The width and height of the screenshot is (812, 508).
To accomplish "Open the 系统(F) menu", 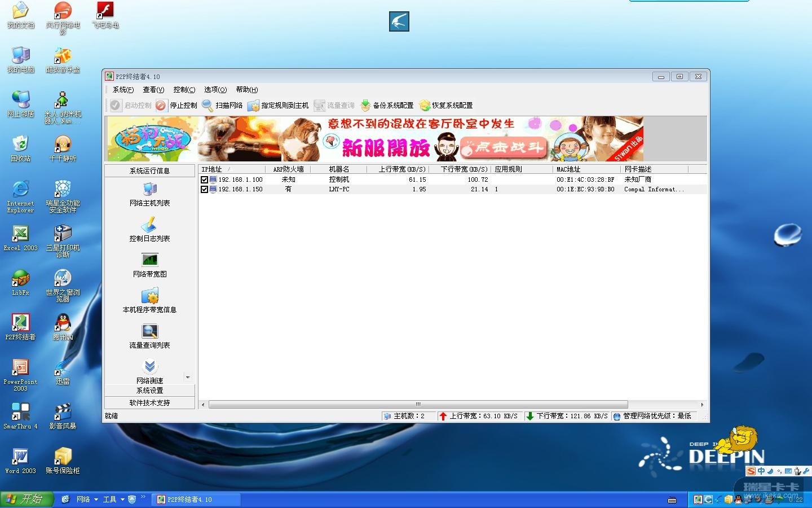I will pyautogui.click(x=123, y=90).
